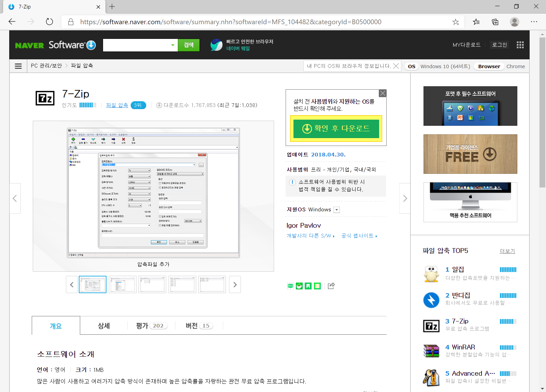
Task: Open browser settings and more menu
Action: [x=534, y=22]
